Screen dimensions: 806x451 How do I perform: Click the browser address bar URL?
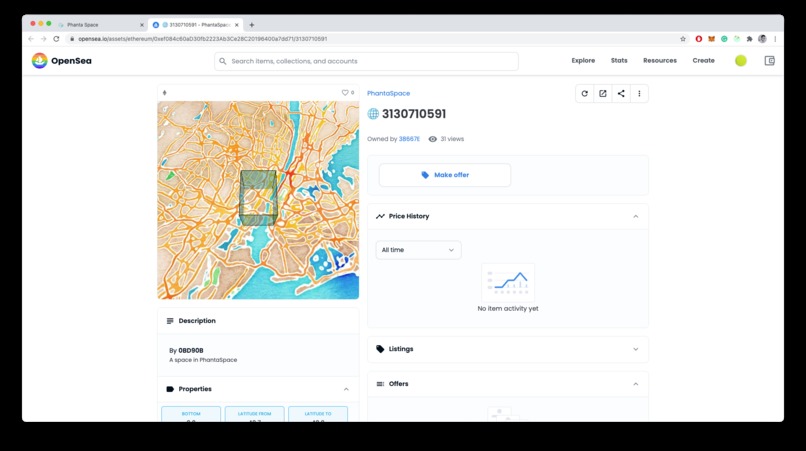click(x=203, y=39)
